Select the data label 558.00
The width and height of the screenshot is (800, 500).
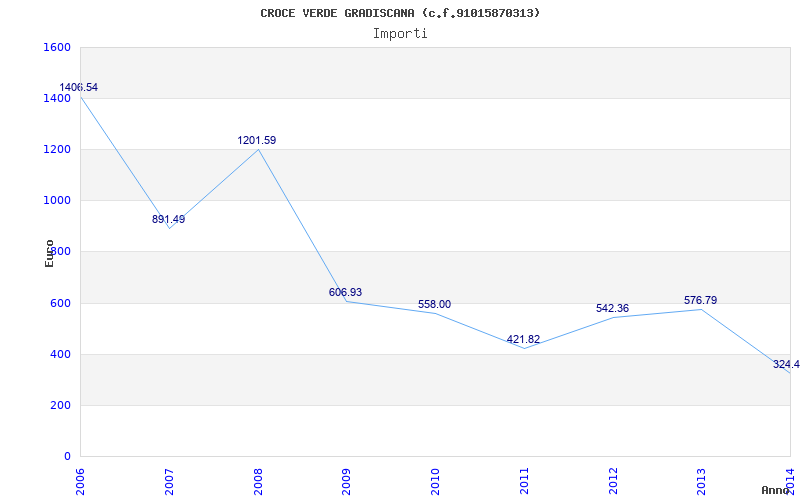[x=434, y=305]
